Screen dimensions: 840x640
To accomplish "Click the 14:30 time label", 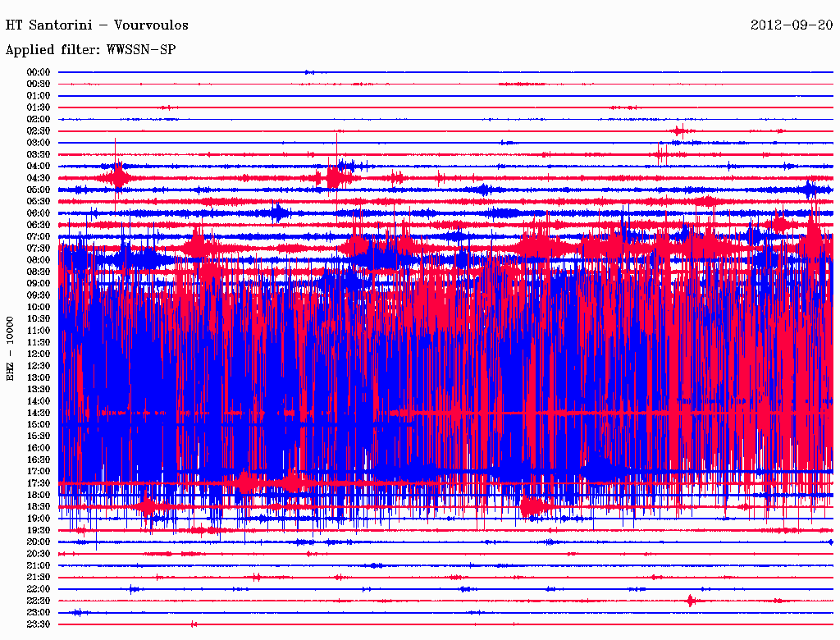I will tap(39, 413).
